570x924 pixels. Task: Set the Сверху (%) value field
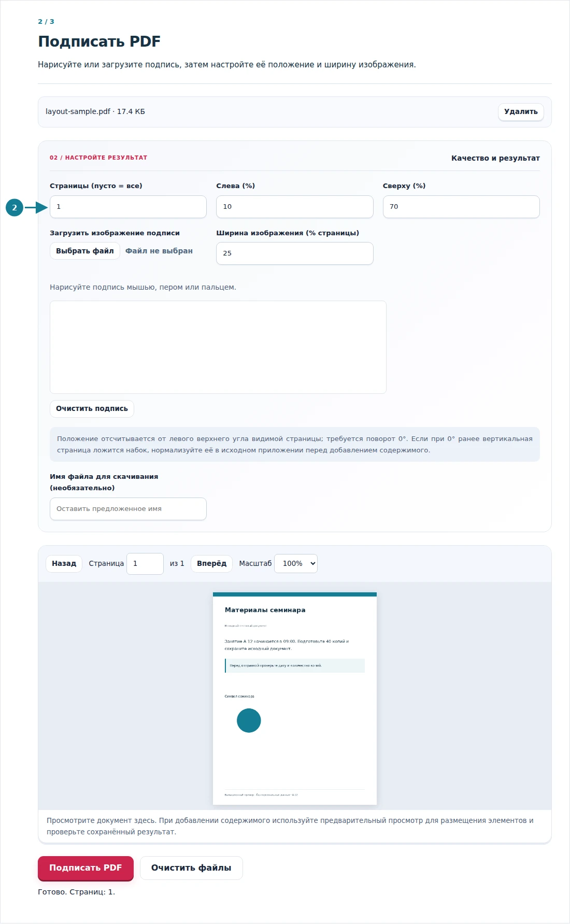[461, 207]
